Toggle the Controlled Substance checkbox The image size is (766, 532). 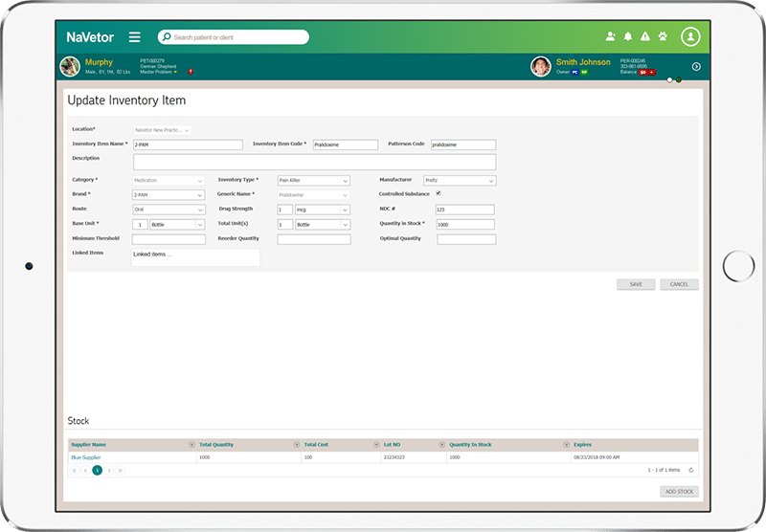pos(439,193)
